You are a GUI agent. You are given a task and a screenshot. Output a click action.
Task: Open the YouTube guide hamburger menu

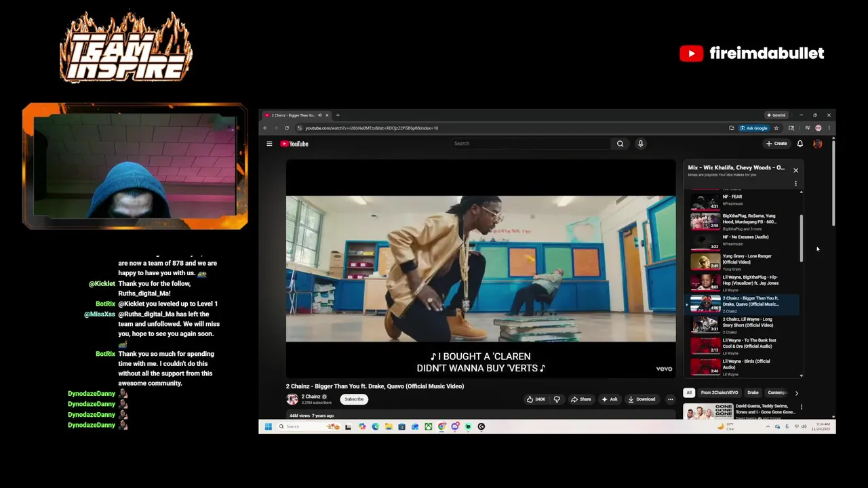click(269, 144)
